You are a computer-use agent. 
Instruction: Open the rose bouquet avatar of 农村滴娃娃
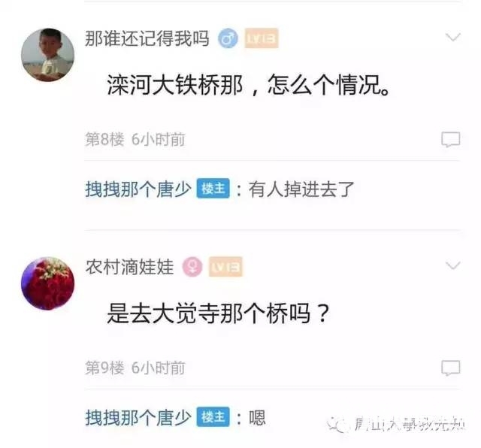47,283
